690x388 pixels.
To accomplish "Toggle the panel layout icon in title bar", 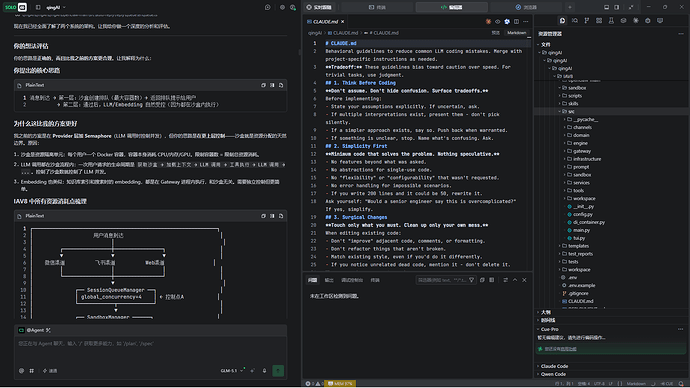I will pos(606,7).
